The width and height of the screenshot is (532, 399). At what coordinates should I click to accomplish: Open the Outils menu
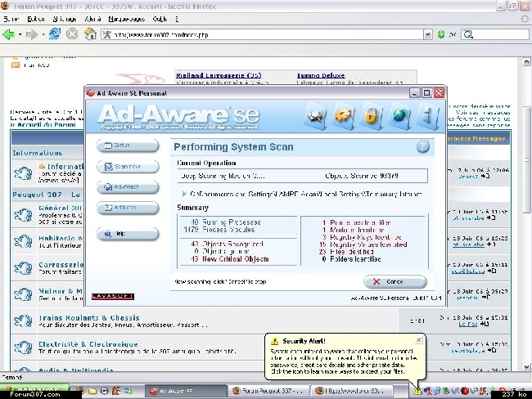160,19
